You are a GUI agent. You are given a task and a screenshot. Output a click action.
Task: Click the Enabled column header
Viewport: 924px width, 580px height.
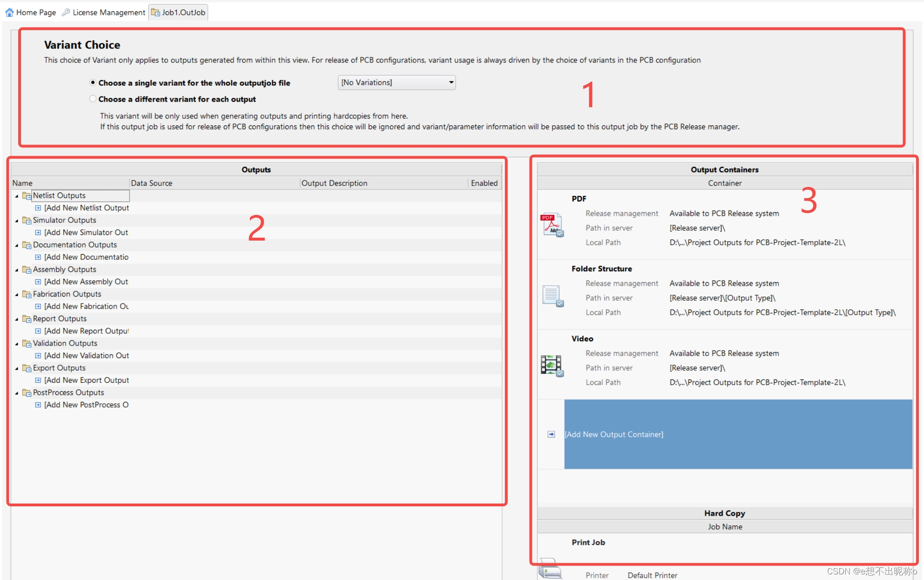[484, 183]
